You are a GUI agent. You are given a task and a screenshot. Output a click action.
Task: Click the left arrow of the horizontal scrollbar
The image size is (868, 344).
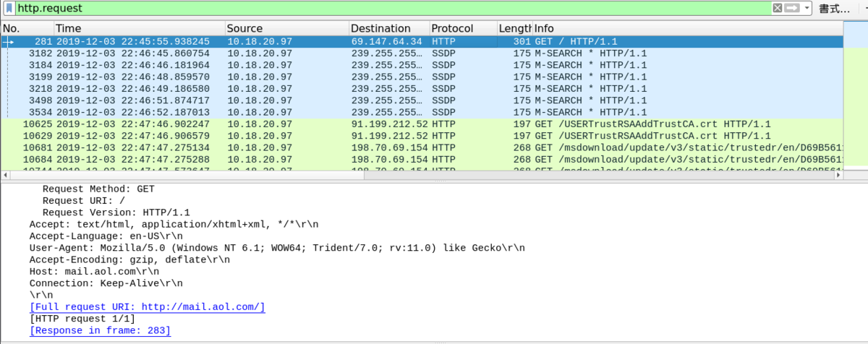click(5, 176)
